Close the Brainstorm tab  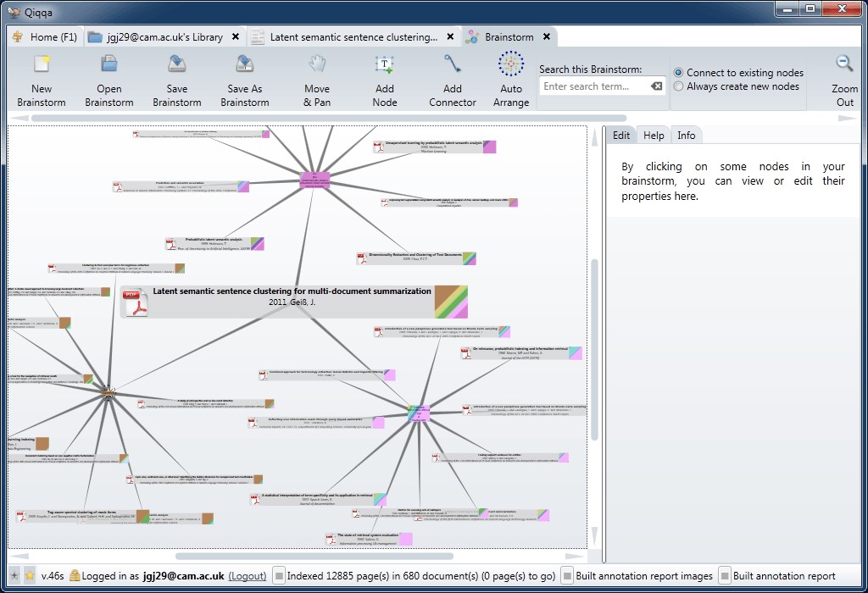pos(547,37)
